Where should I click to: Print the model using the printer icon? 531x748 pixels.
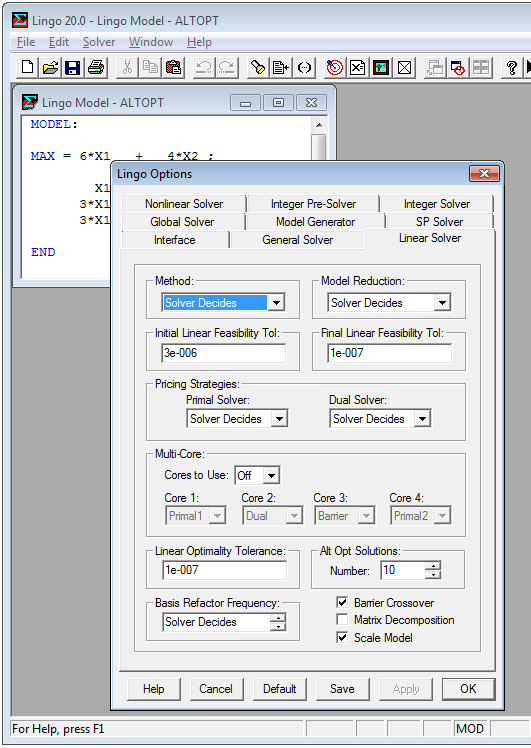pyautogui.click(x=96, y=67)
